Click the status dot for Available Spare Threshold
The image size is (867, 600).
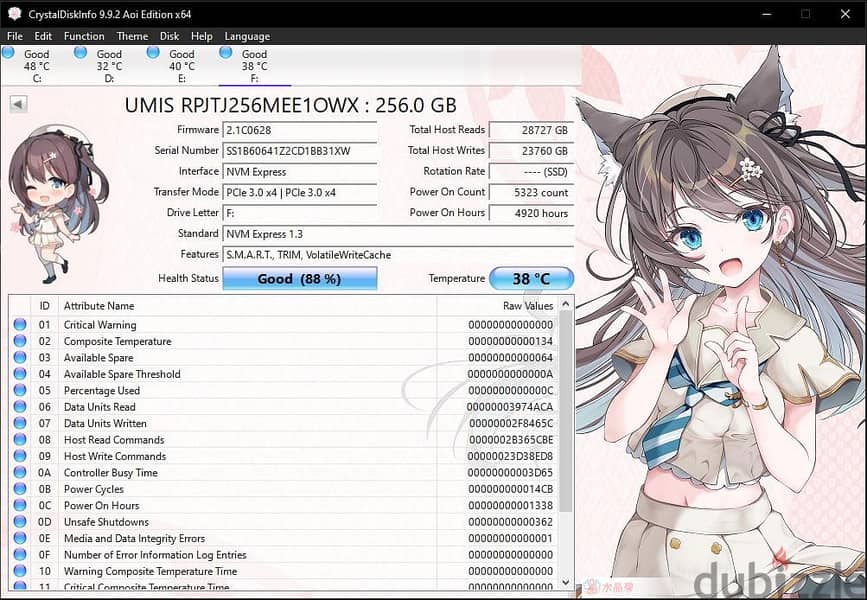20,374
